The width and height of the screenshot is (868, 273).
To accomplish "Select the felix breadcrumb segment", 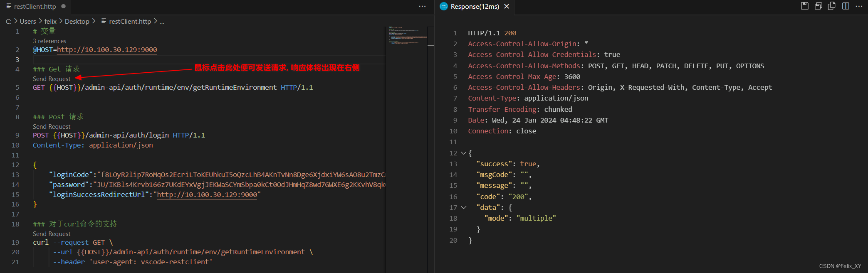I will [50, 21].
